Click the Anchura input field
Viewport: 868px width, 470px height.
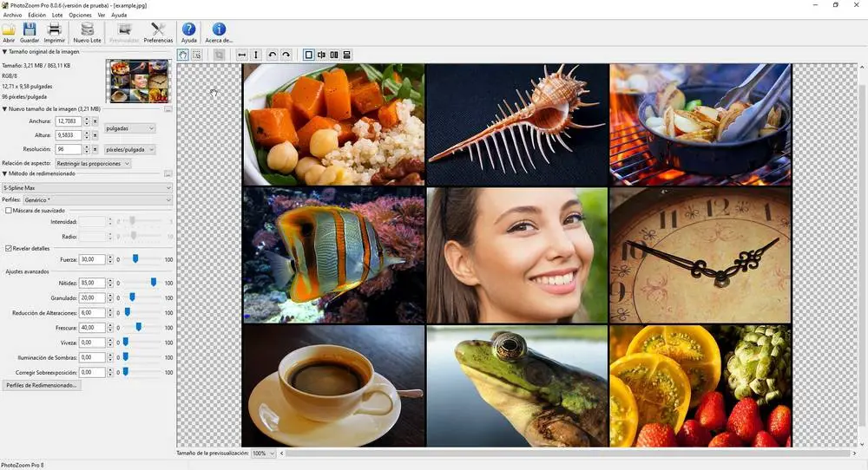pos(69,121)
